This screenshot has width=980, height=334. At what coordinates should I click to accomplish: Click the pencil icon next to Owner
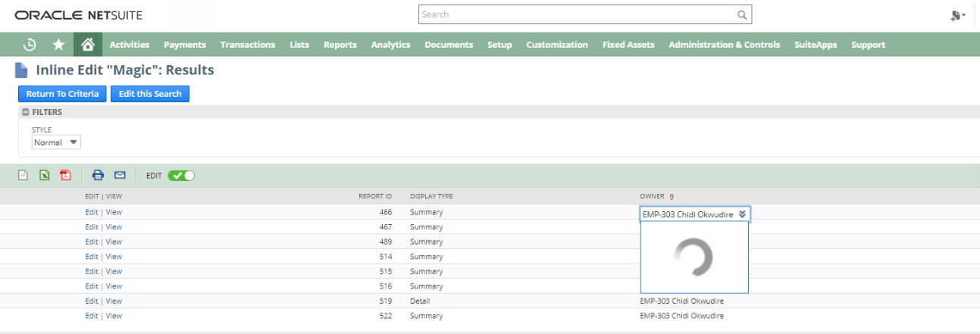pyautogui.click(x=672, y=197)
